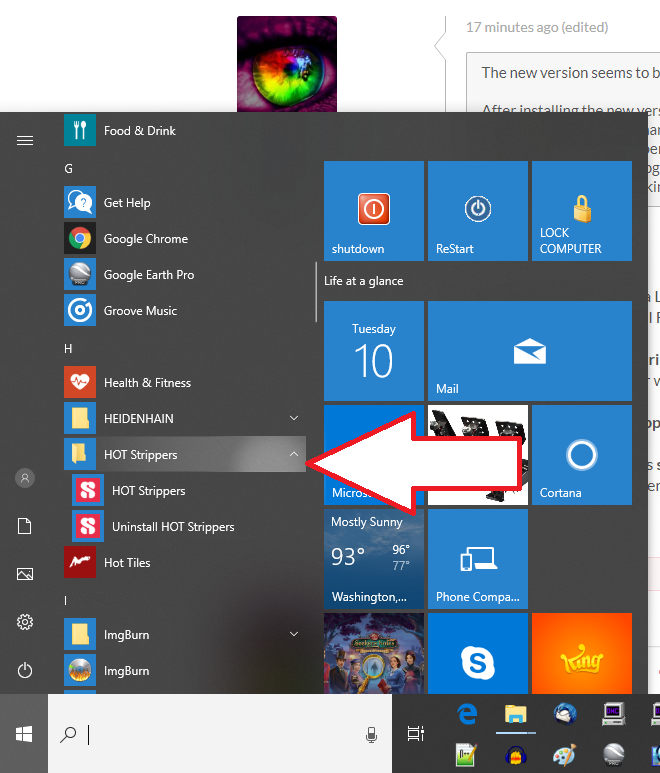Screen dimensions: 660x773
Task: Click the 17 minutes ago timestamp
Action: [537, 27]
